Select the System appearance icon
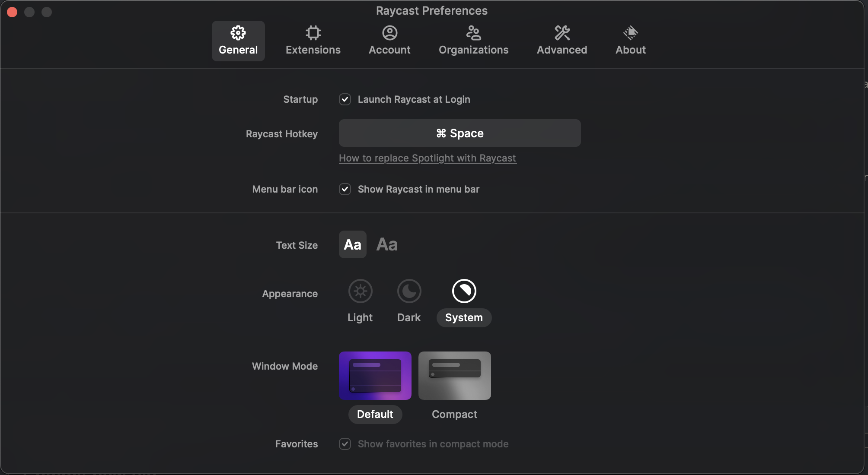Viewport: 868px width, 475px height. point(464,291)
